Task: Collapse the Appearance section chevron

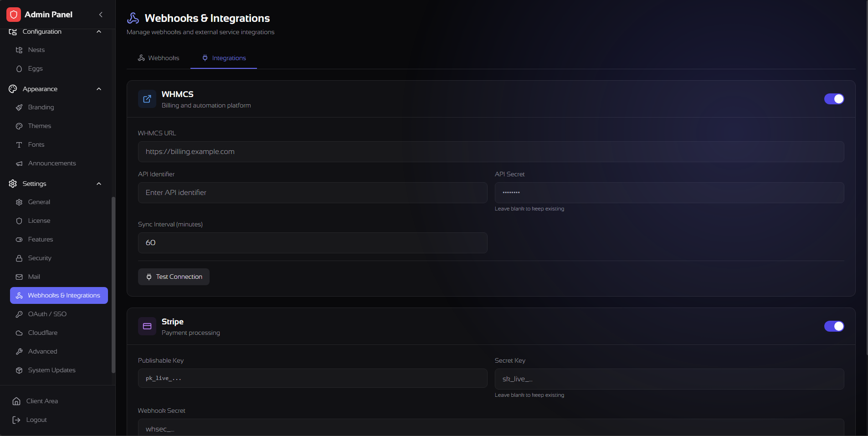Action: (99, 89)
